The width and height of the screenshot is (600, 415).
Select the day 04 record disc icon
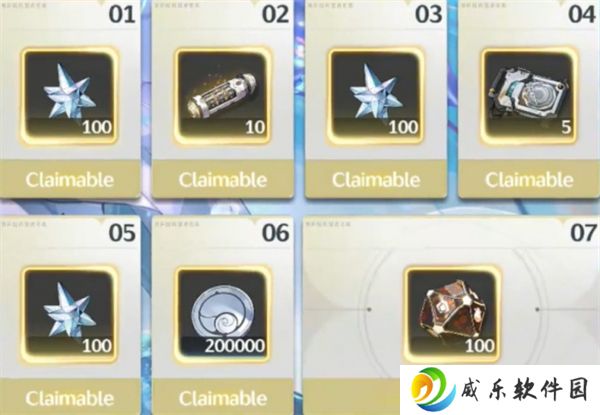(529, 96)
